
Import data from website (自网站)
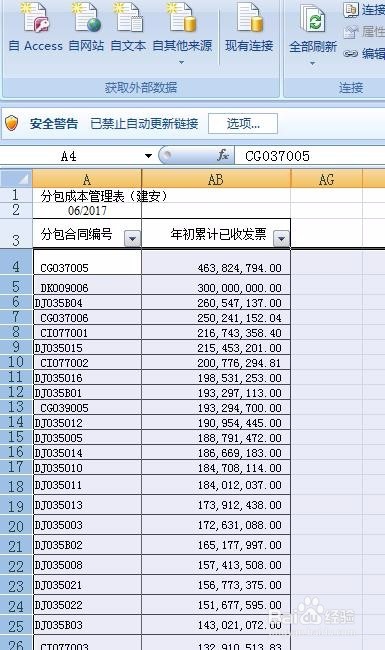point(86,28)
